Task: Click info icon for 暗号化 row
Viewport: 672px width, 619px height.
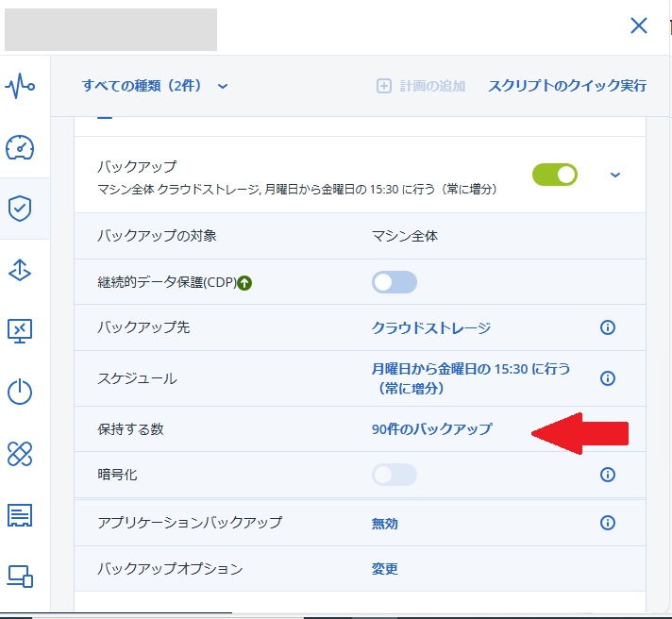Action: [607, 475]
